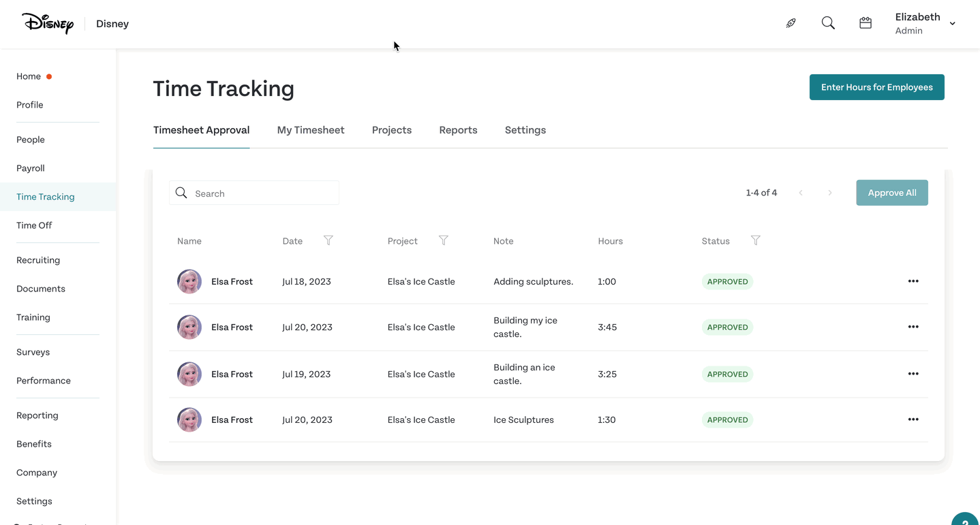The image size is (980, 525).
Task: Go to Home in the sidebar
Action: [29, 76]
